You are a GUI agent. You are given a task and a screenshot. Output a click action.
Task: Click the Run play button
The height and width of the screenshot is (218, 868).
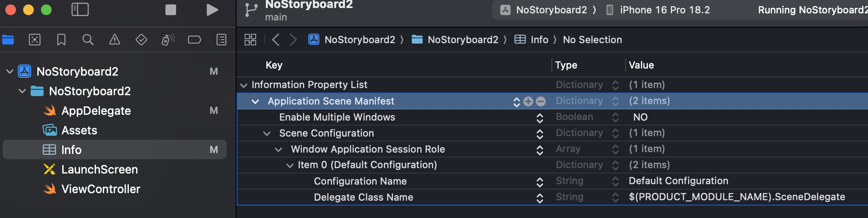coord(212,10)
